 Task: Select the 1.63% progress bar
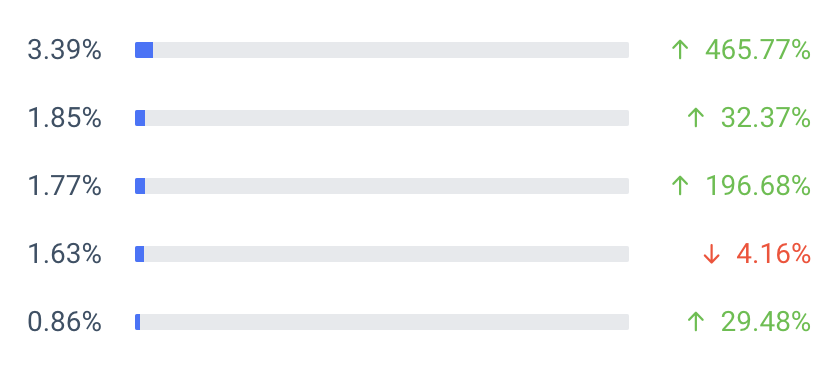(x=382, y=254)
